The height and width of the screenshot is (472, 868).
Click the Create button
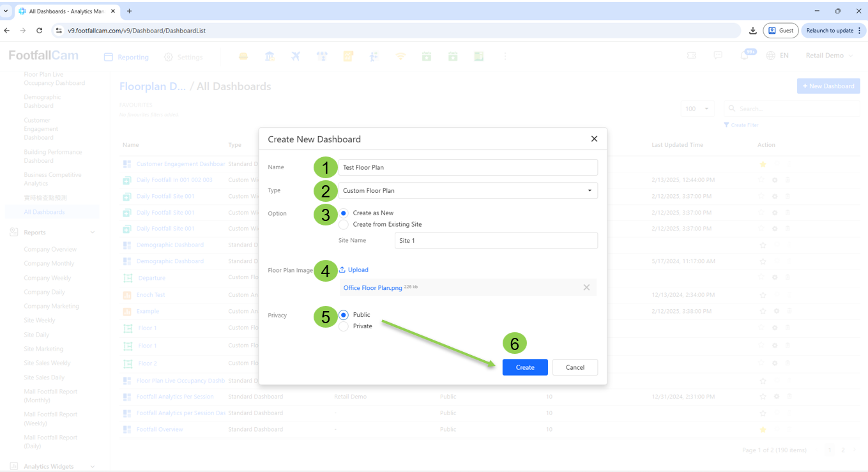pos(524,367)
